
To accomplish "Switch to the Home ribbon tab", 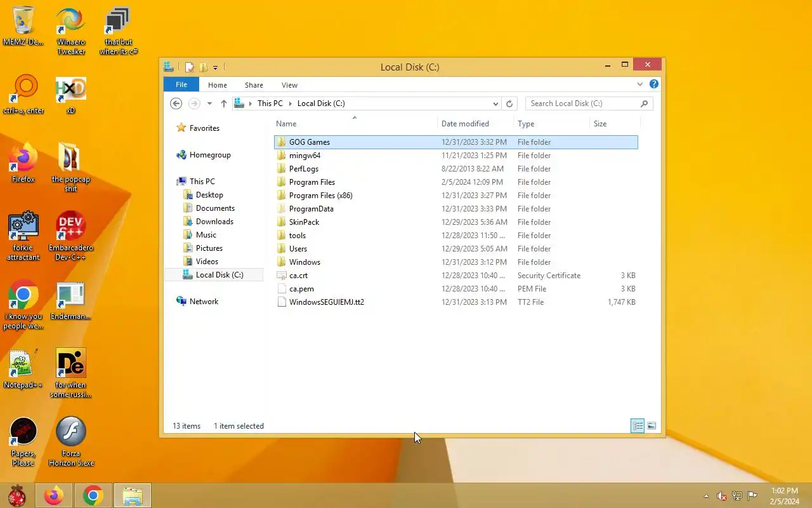I will pos(218,85).
